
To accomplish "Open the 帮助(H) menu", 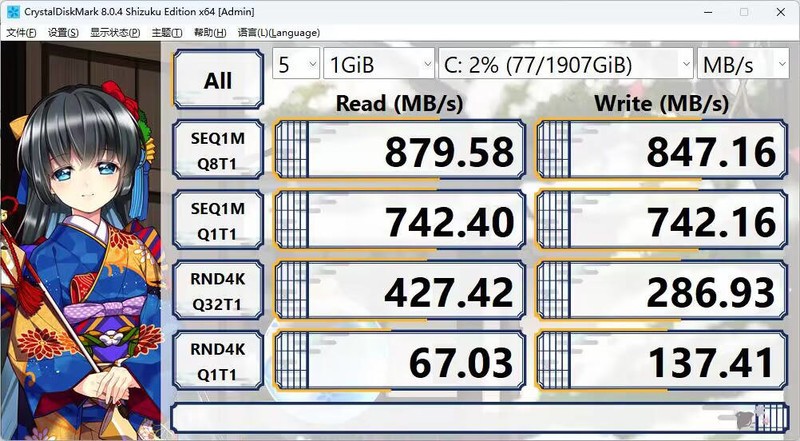I will click(210, 33).
